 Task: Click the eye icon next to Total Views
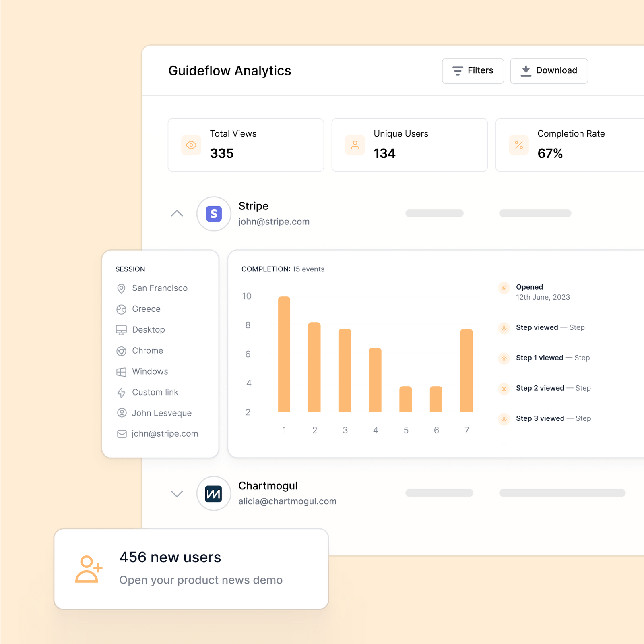point(191,145)
